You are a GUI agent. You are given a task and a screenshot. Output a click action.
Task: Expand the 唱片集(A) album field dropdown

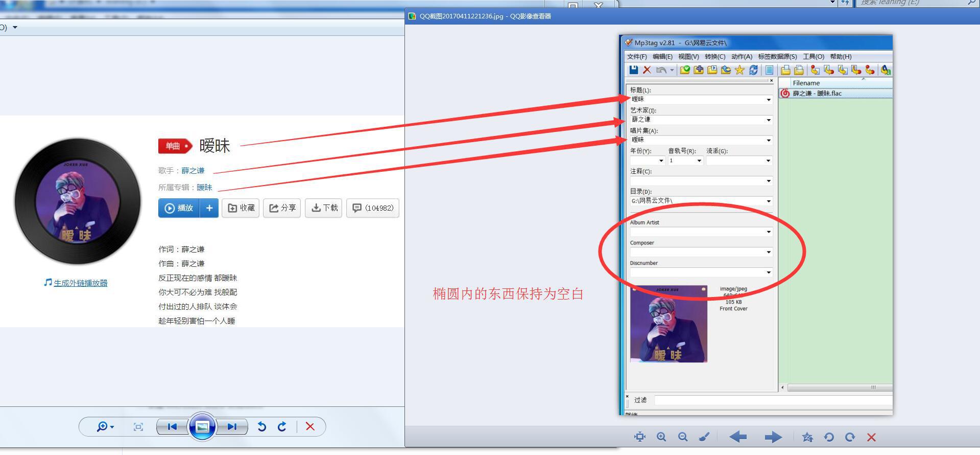pyautogui.click(x=769, y=140)
